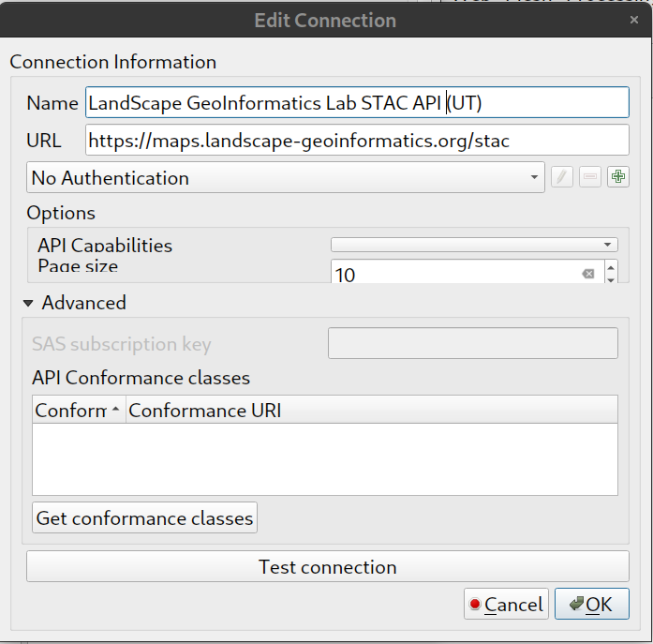
Task: Click the empty conformance classes list
Action: 325,459
